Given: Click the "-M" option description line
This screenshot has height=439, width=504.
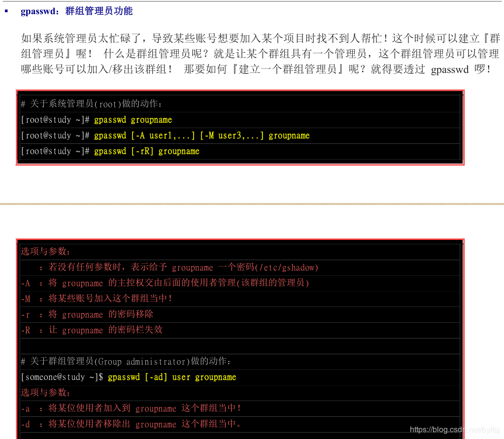Looking at the screenshot, I should (97, 299).
